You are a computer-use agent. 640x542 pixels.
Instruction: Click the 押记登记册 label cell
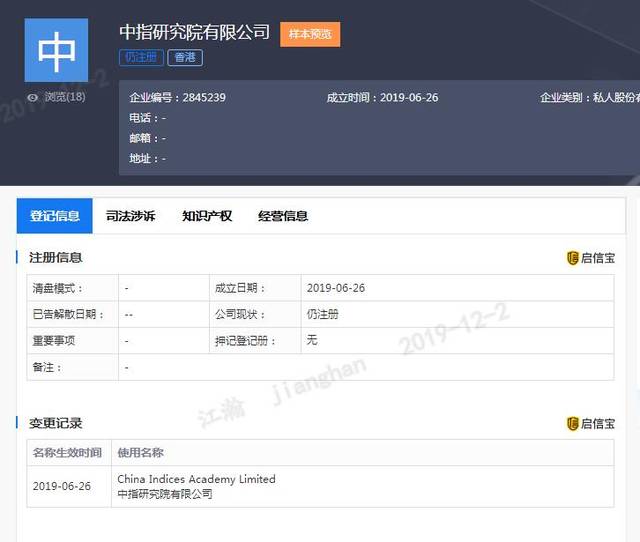pos(256,340)
